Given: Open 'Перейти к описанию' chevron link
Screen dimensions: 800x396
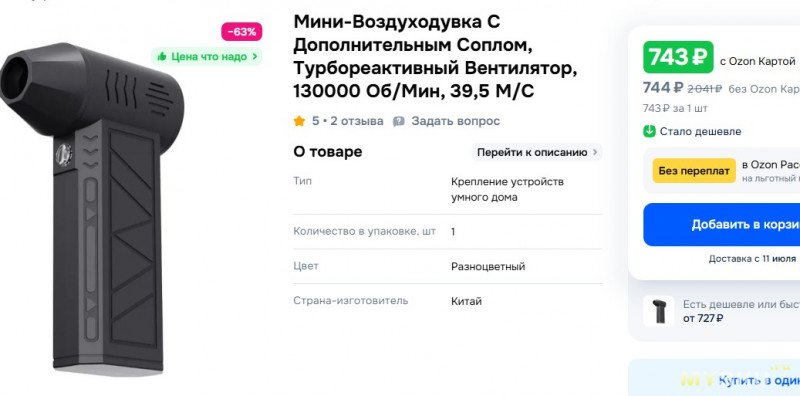Looking at the screenshot, I should click(537, 153).
